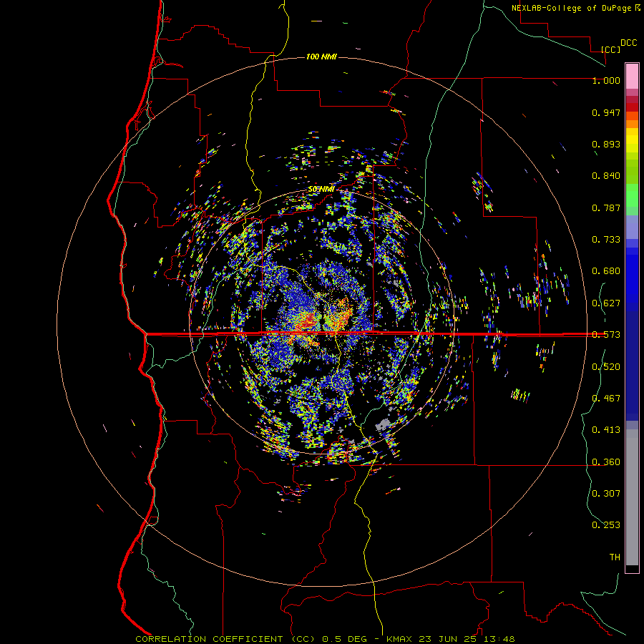Image resolution: width=644 pixels, height=644 pixels.
Task: Click the 23 JUN 25 date text
Action: click(448, 639)
